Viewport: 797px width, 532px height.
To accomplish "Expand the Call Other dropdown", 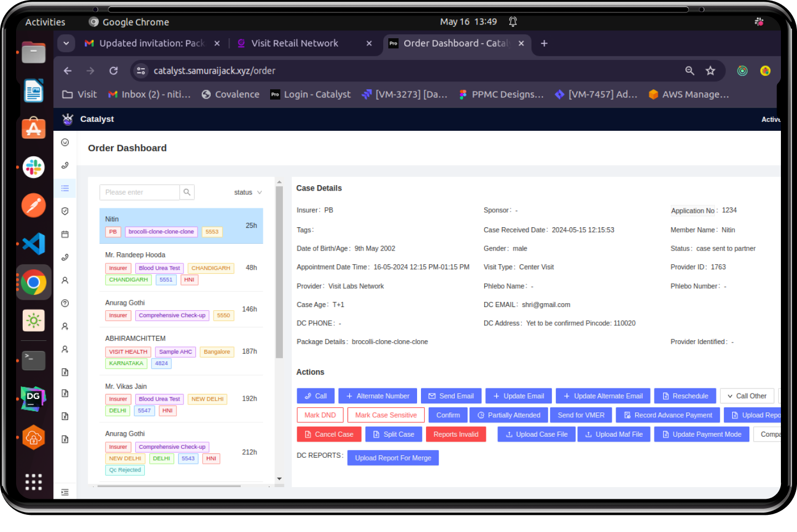I will click(x=747, y=396).
